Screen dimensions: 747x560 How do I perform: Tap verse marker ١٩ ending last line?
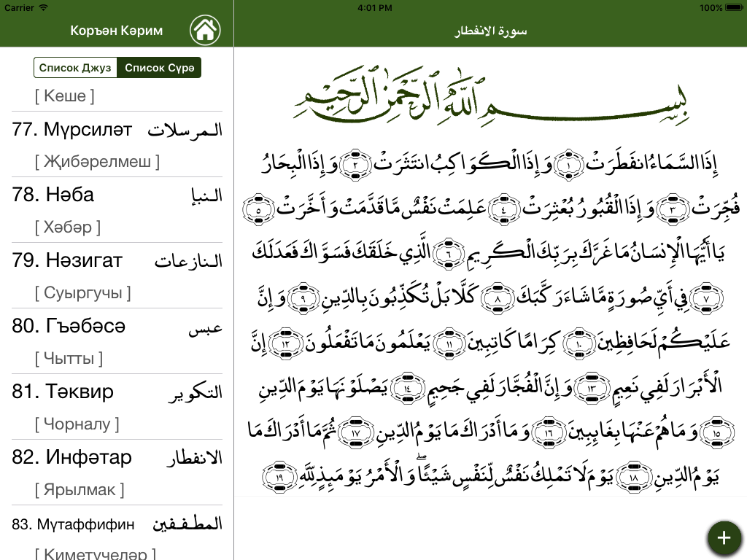pos(279,477)
